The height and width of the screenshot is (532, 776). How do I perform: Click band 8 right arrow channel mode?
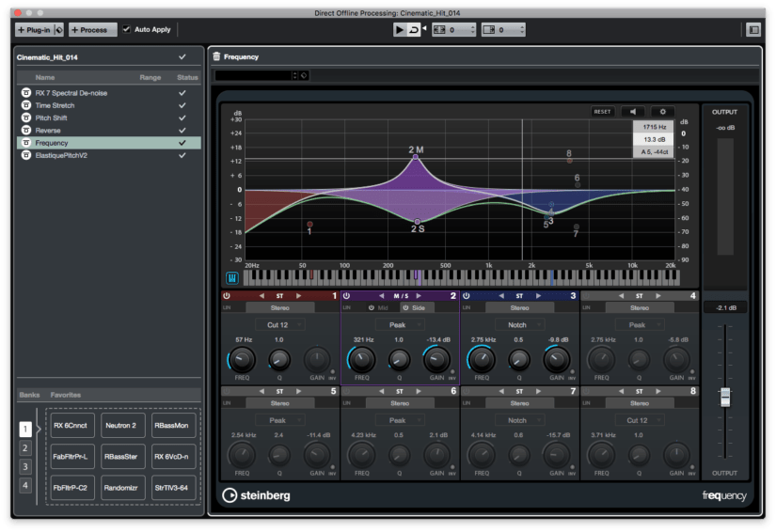[x=658, y=391]
